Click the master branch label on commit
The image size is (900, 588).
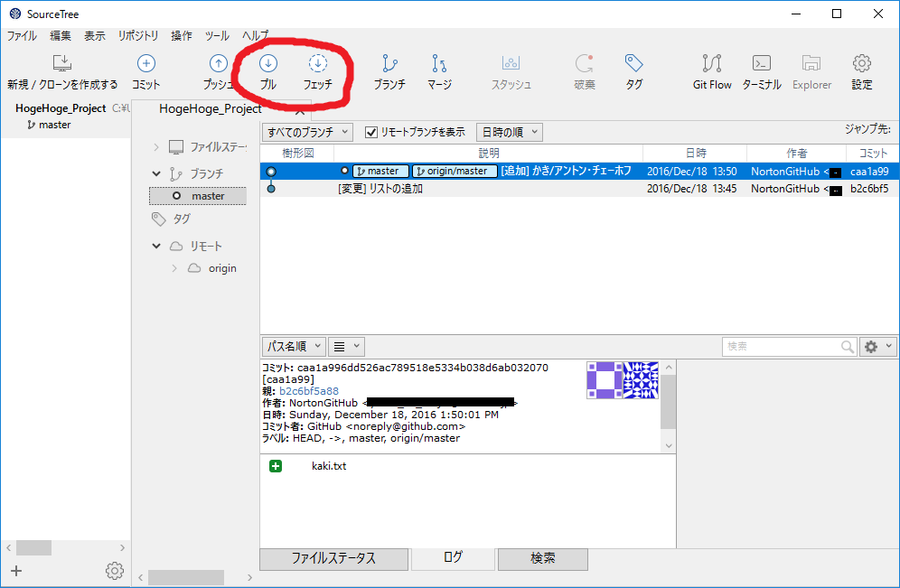point(381,171)
